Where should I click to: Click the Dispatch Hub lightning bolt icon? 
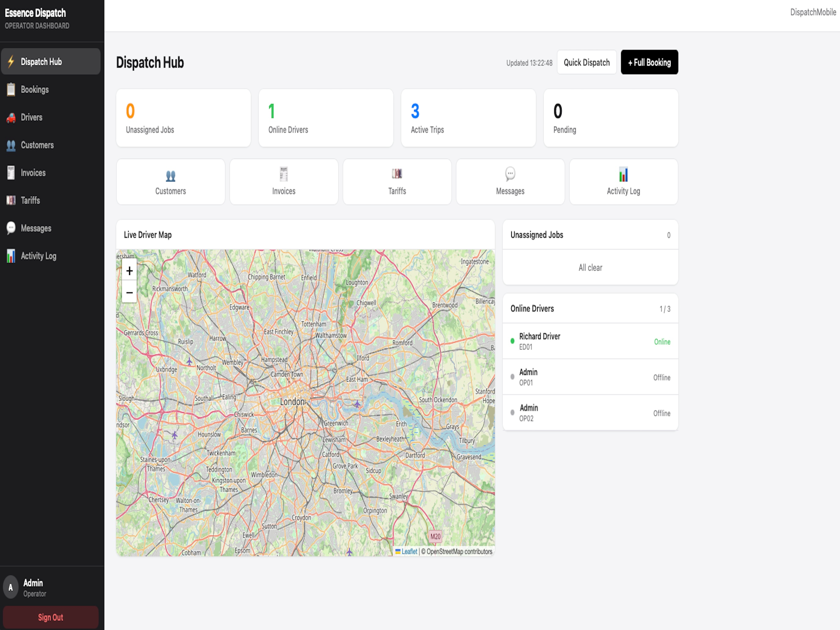click(x=11, y=62)
